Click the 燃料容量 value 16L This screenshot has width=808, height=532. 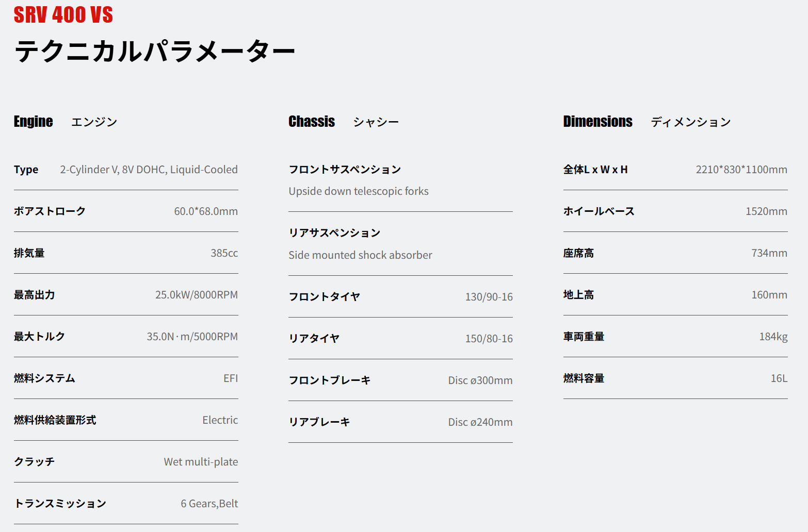tap(779, 378)
